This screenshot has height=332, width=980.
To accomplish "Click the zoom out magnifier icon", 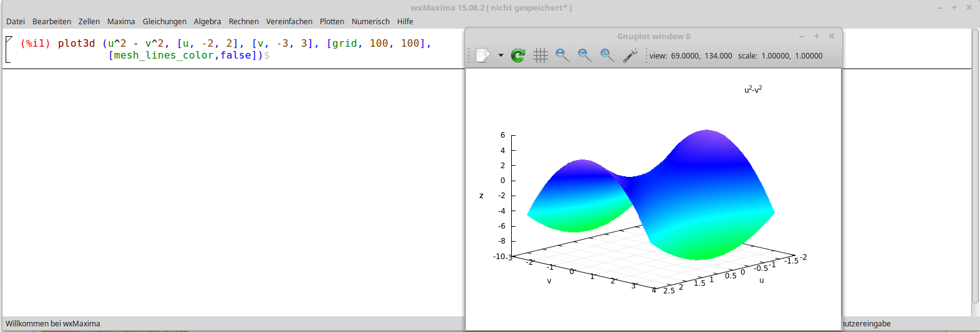I will pos(562,55).
